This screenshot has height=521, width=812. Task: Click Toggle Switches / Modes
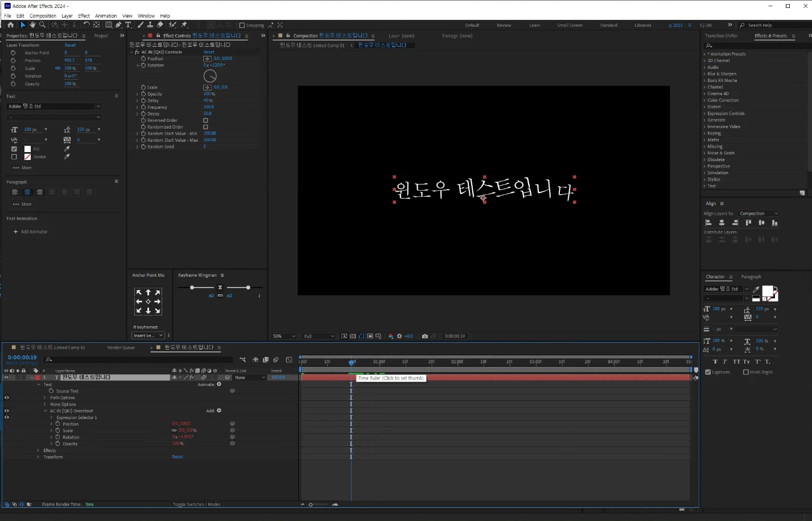pos(197,504)
